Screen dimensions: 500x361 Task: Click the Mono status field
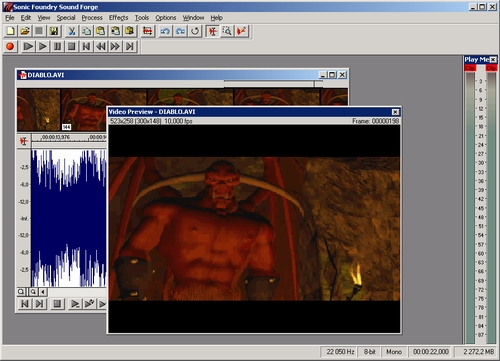pos(394,352)
